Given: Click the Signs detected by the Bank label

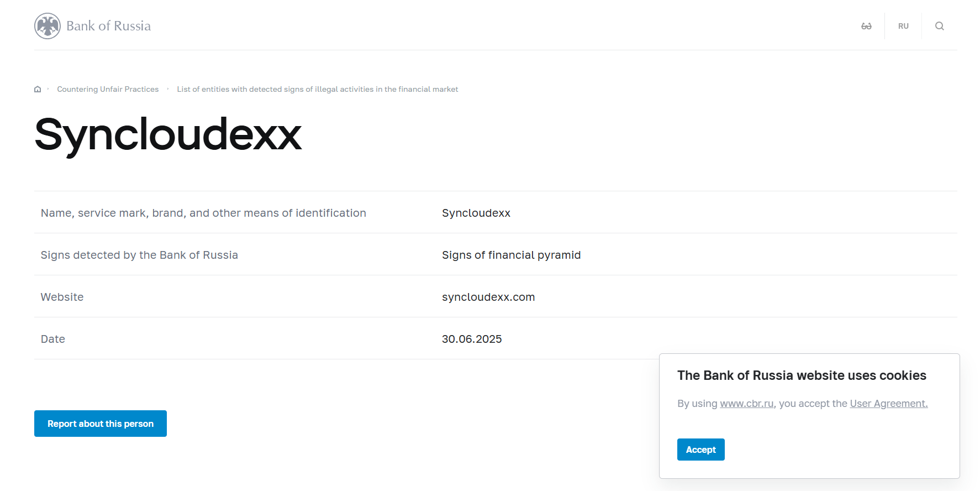Looking at the screenshot, I should pos(139,255).
